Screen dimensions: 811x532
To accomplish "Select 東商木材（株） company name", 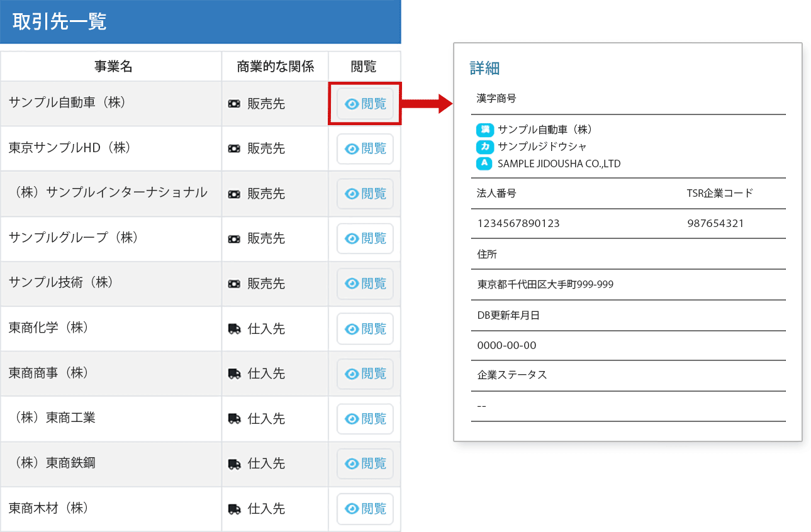I will (48, 507).
